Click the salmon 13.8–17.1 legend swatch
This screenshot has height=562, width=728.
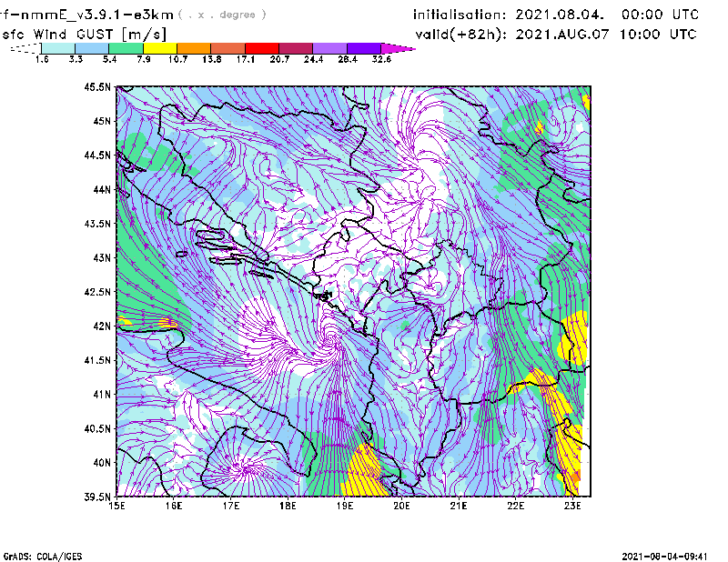tap(228, 48)
